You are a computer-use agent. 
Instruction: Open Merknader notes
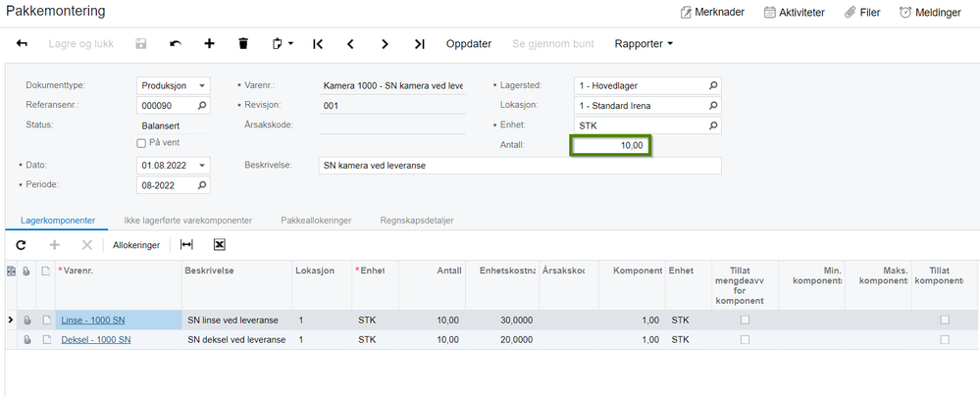[712, 12]
